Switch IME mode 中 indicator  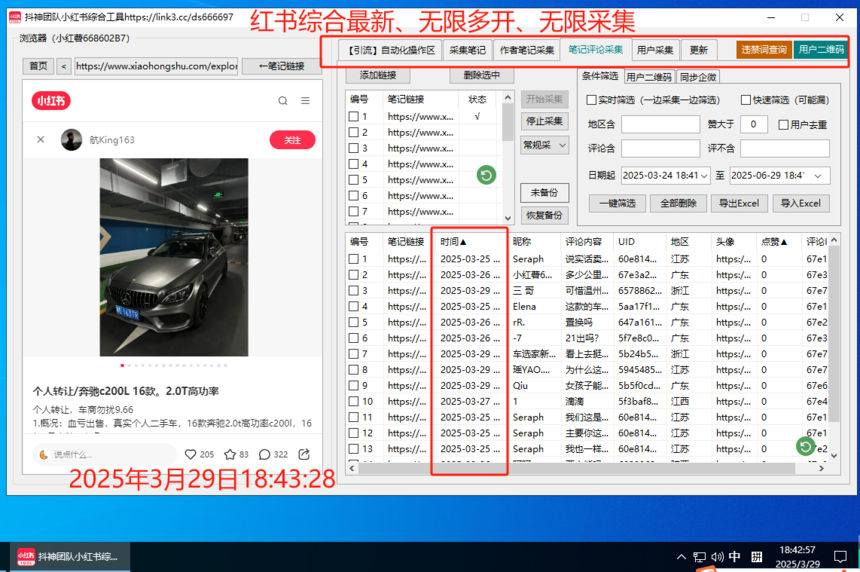pyautogui.click(x=734, y=557)
